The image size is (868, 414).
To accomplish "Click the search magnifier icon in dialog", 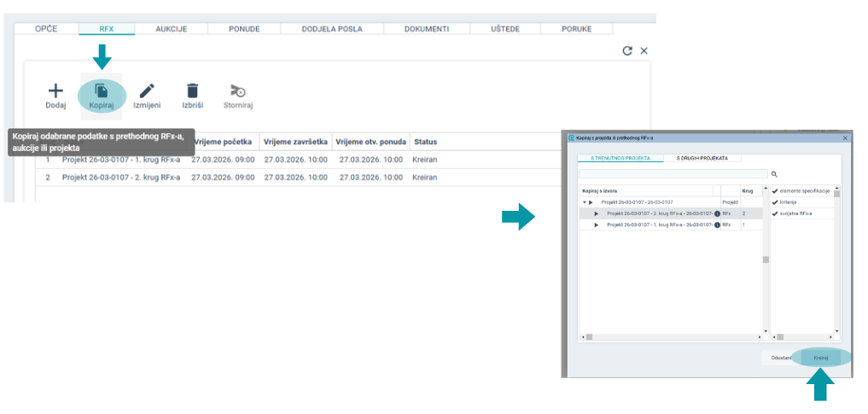I will click(774, 174).
